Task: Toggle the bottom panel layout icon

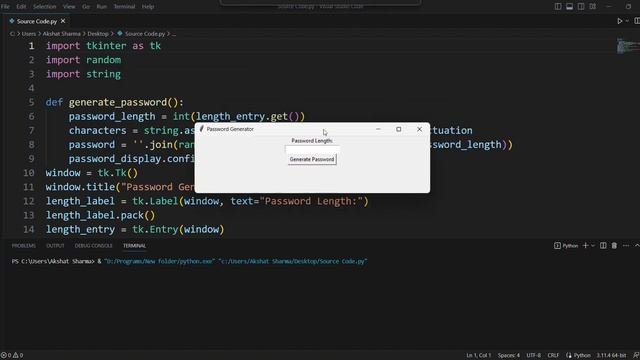Action: [569, 7]
